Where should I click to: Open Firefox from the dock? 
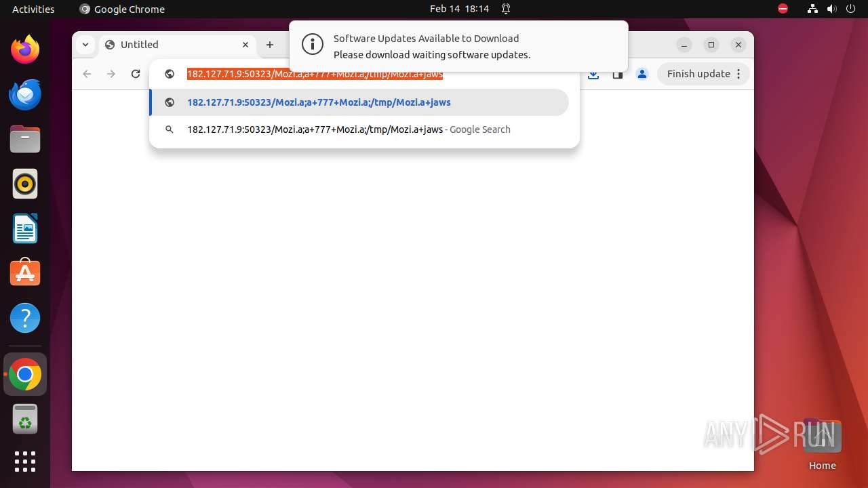(x=25, y=49)
